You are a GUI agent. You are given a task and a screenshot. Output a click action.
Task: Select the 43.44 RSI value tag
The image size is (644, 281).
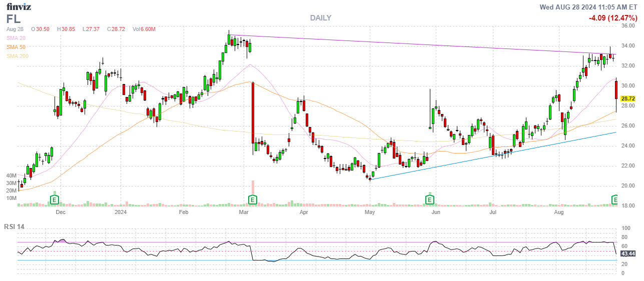(x=628, y=254)
